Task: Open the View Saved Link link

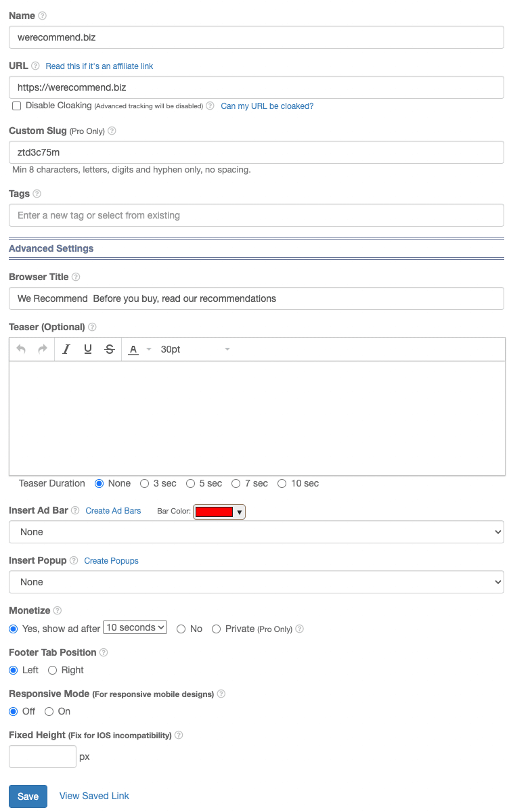Action: [x=94, y=796]
